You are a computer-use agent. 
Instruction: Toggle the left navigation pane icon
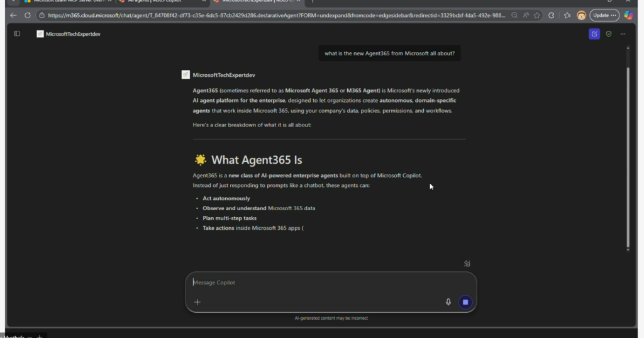tap(17, 34)
